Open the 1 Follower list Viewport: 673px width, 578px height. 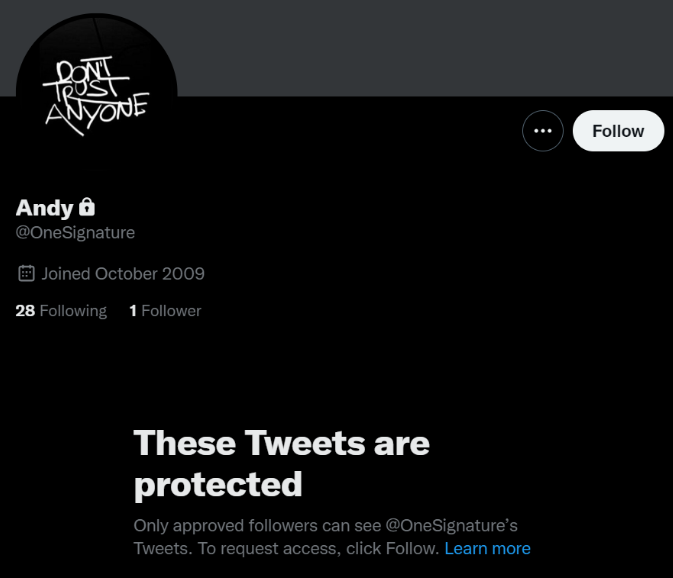click(x=165, y=311)
